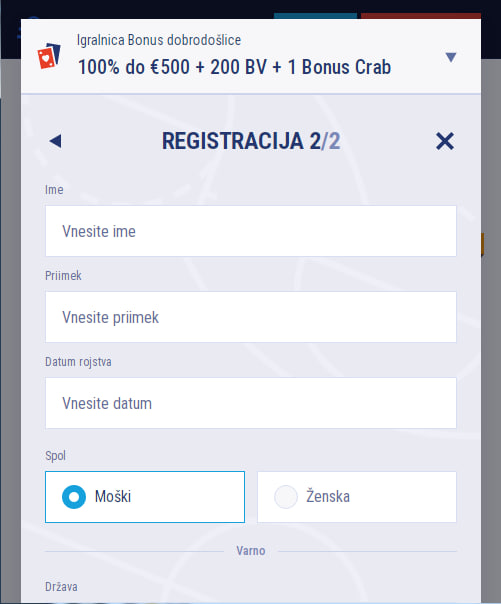Click the 'Država' field label
501x604 pixels.
pos(61,587)
